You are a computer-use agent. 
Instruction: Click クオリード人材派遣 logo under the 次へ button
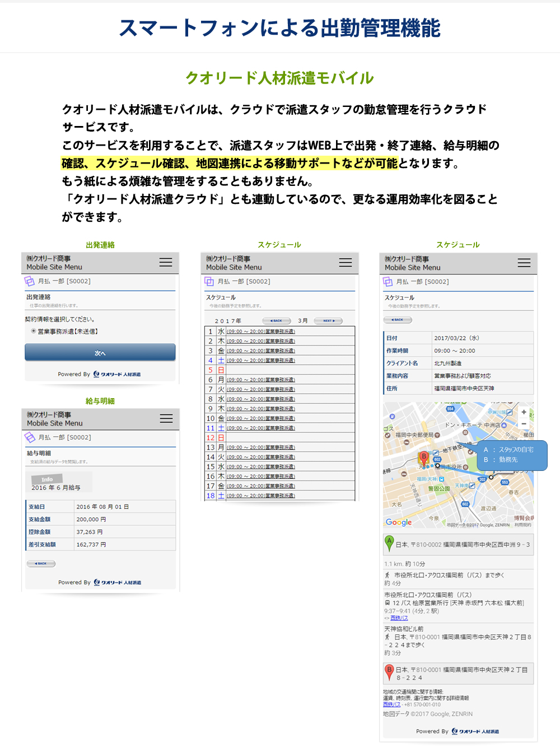[x=116, y=374]
